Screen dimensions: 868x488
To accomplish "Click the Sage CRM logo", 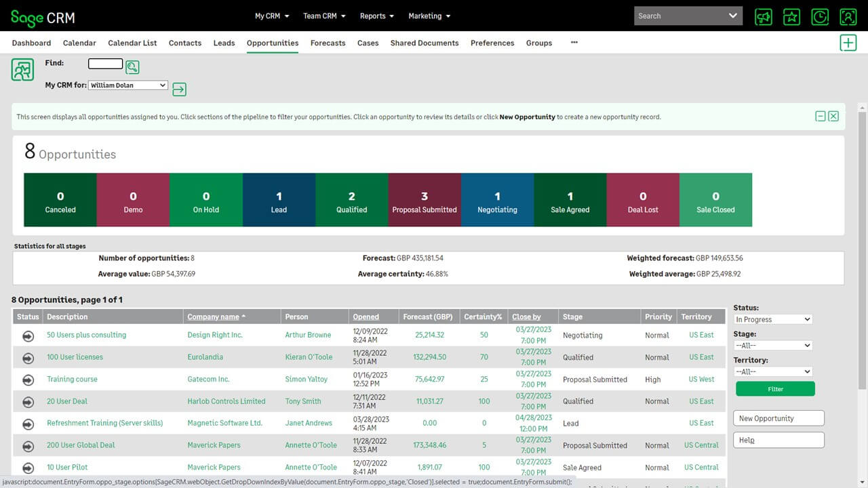I will [43, 18].
